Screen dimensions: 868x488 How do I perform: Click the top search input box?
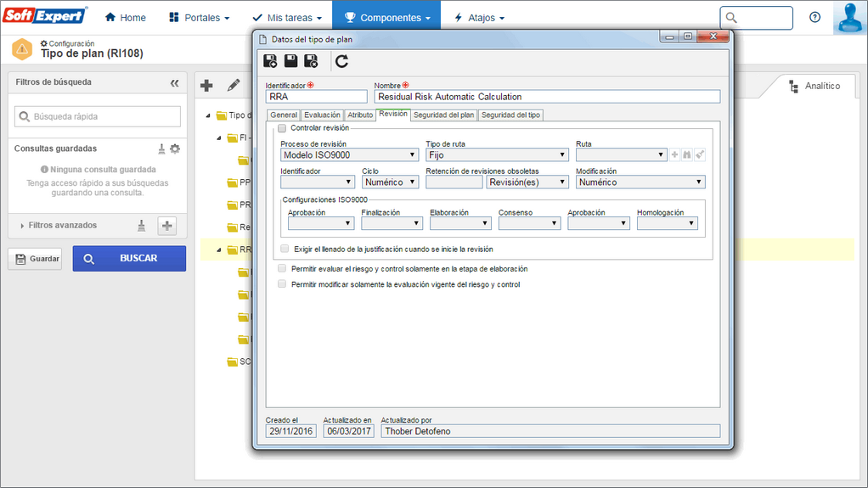click(756, 18)
